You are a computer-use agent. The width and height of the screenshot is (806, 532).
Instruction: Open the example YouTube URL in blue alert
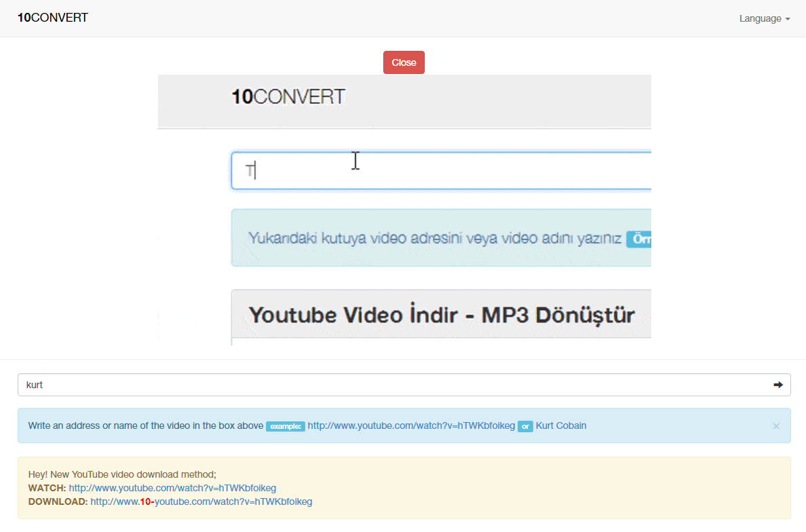[x=411, y=426]
